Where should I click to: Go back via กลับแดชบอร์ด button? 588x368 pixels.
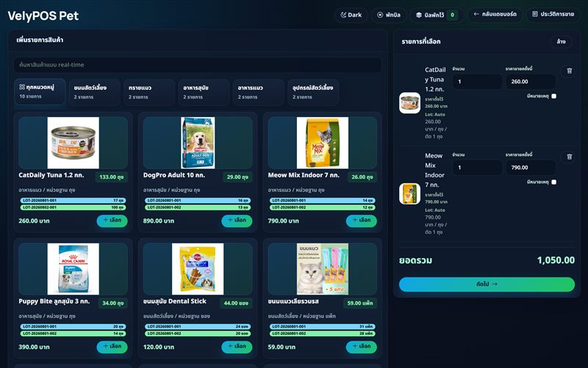tap(495, 15)
